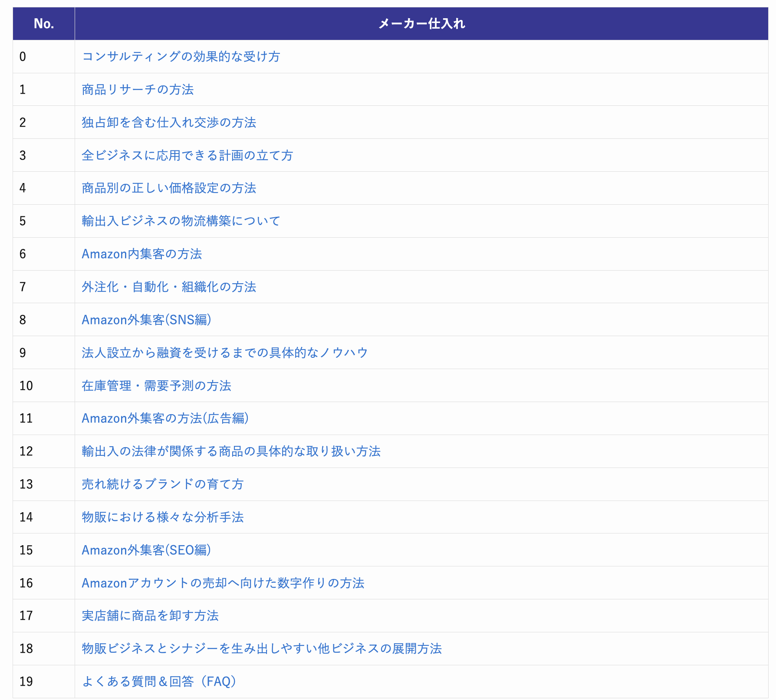This screenshot has width=776, height=700.
Task: Open 商品別の正しい価格設定の方法 link
Action: [169, 188]
